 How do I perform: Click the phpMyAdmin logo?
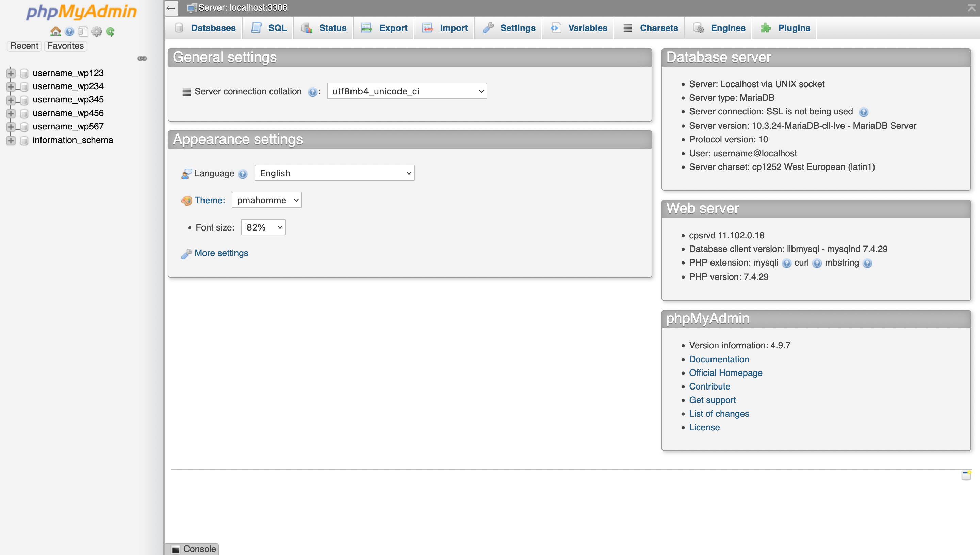tap(82, 12)
